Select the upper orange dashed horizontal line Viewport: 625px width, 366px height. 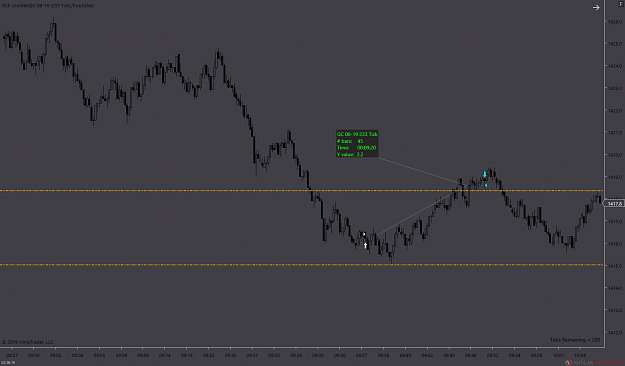tap(301, 191)
